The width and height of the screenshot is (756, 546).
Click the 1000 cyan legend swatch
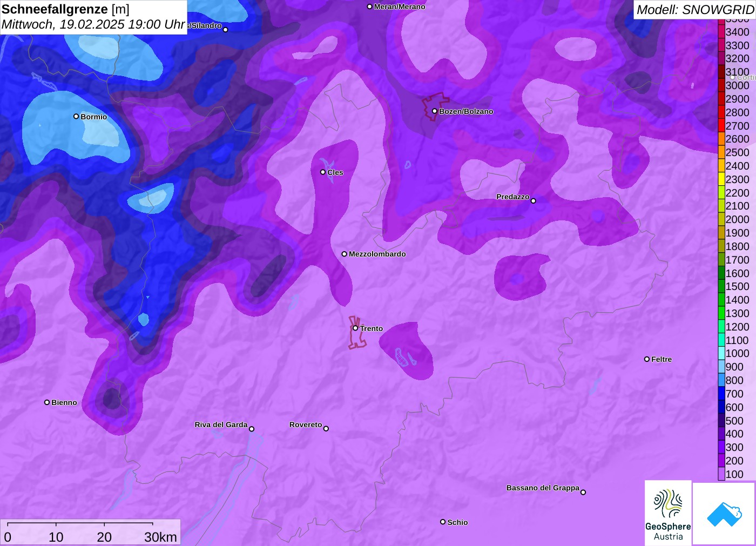721,353
